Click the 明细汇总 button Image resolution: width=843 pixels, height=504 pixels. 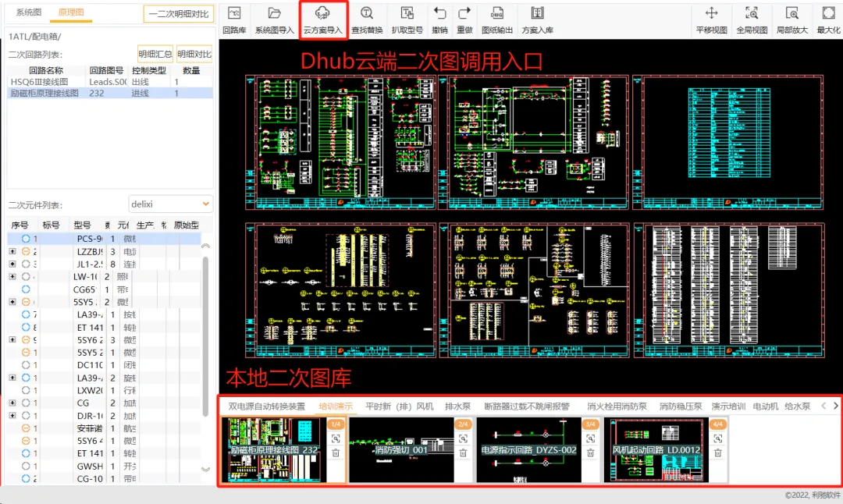point(155,54)
